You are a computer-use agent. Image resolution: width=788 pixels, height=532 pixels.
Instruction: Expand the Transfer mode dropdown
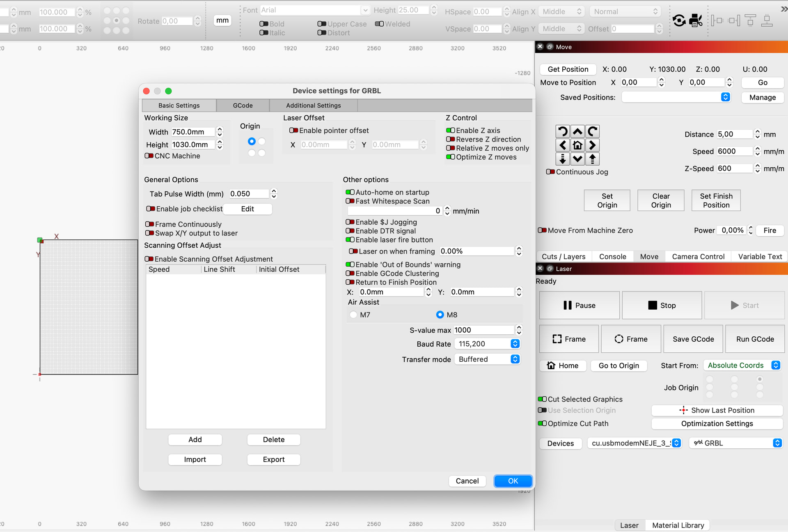[487, 359]
